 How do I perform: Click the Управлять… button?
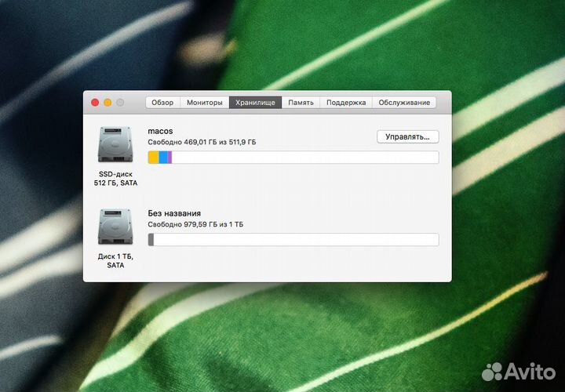click(408, 136)
